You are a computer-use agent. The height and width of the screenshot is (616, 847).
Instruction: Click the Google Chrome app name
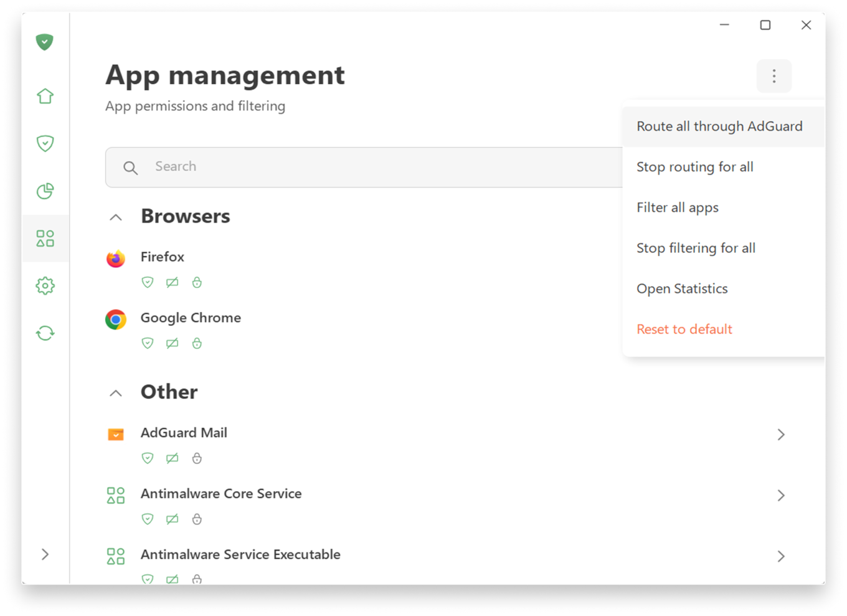tap(191, 318)
